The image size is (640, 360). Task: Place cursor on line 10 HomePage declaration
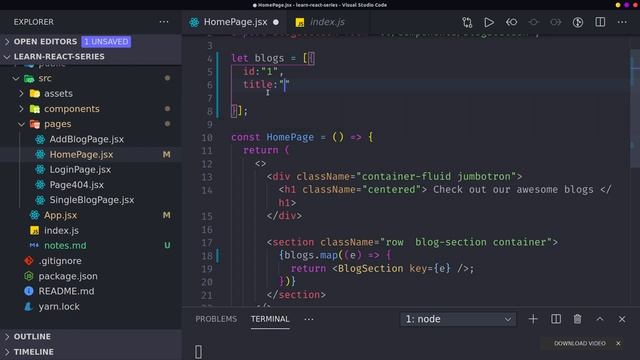tap(302, 137)
